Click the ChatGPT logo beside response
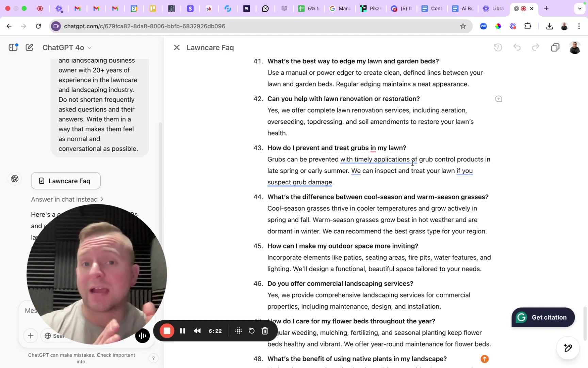The height and width of the screenshot is (368, 588). [x=15, y=179]
